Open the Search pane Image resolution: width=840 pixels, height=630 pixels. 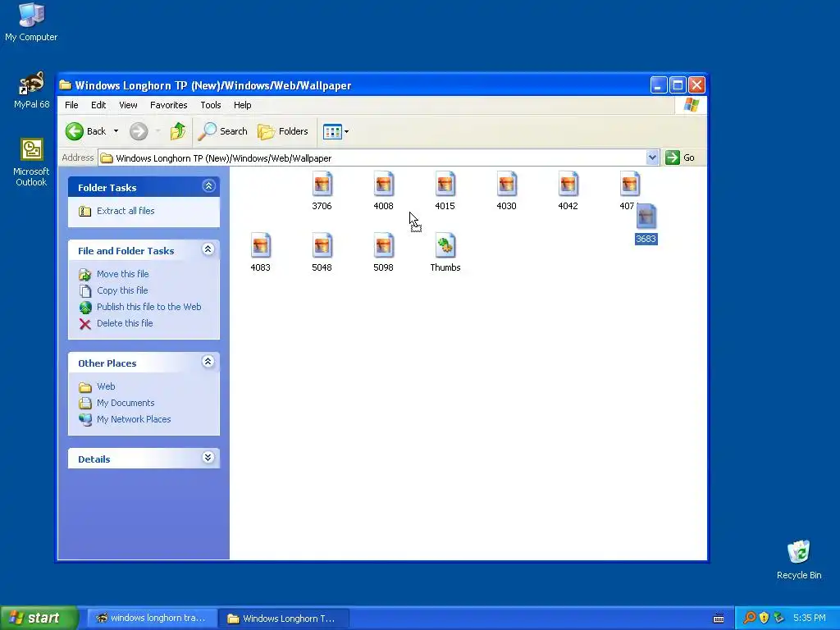click(223, 131)
